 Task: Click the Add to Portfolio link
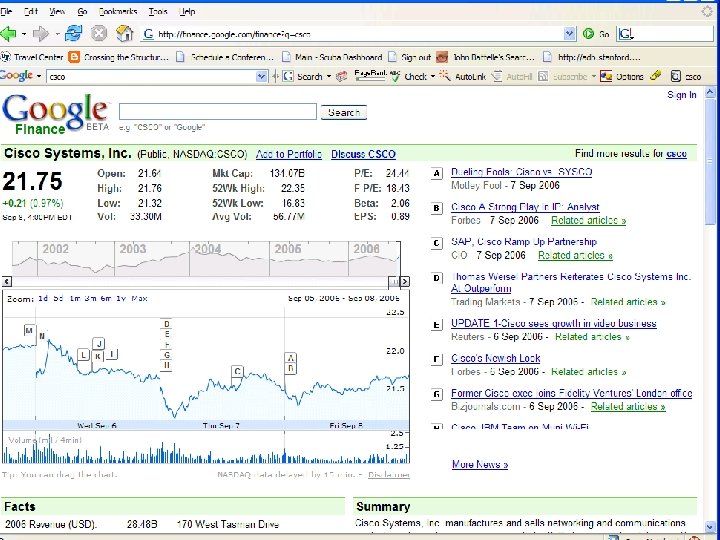[288, 154]
